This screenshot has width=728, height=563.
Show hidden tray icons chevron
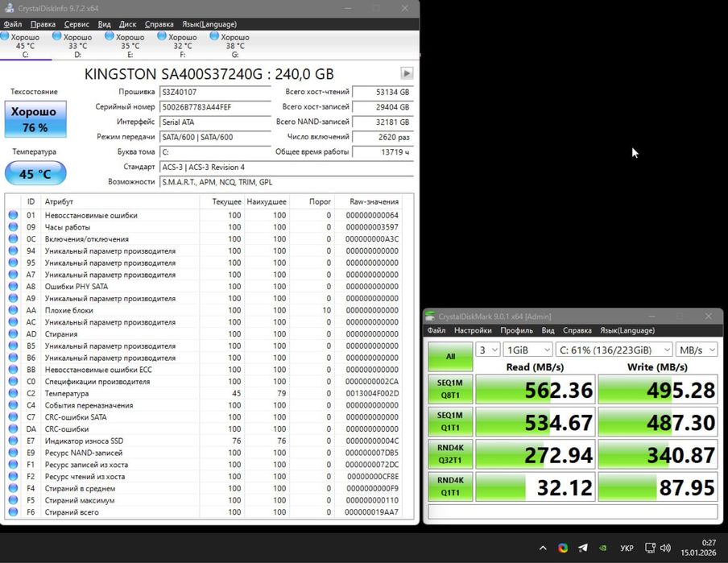click(543, 549)
